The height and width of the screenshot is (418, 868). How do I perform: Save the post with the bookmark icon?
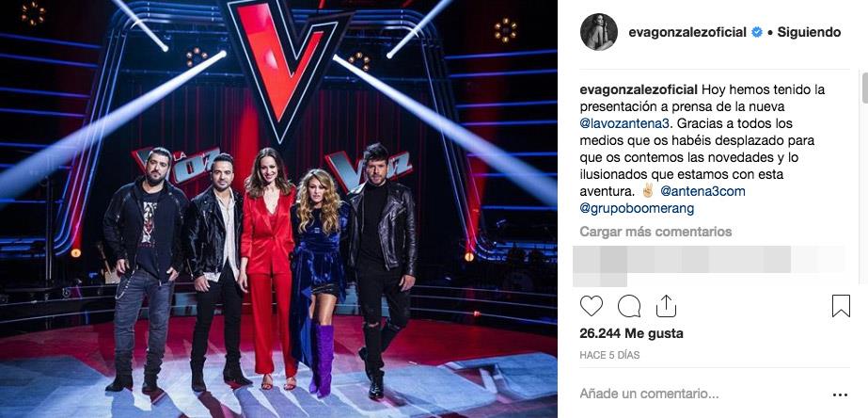pos(841,306)
